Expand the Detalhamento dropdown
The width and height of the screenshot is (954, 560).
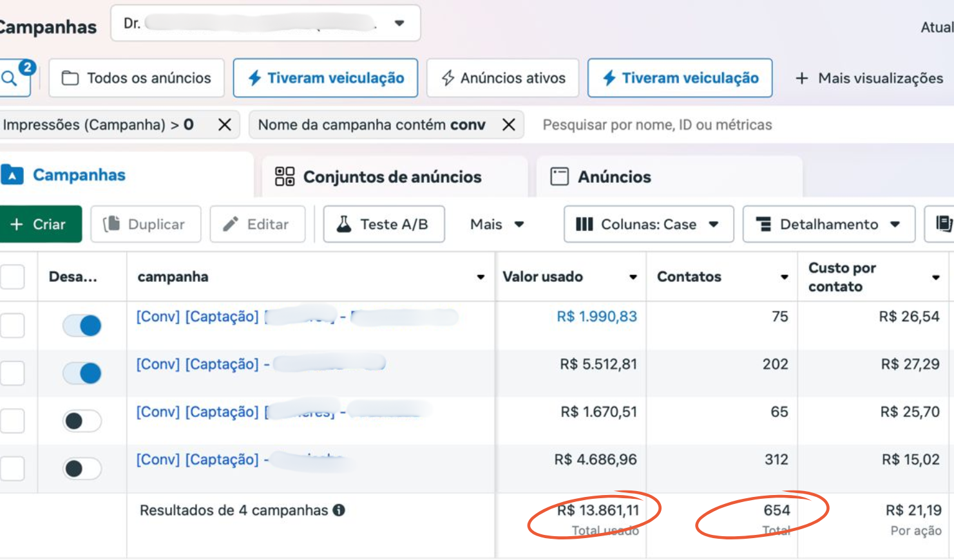(828, 224)
